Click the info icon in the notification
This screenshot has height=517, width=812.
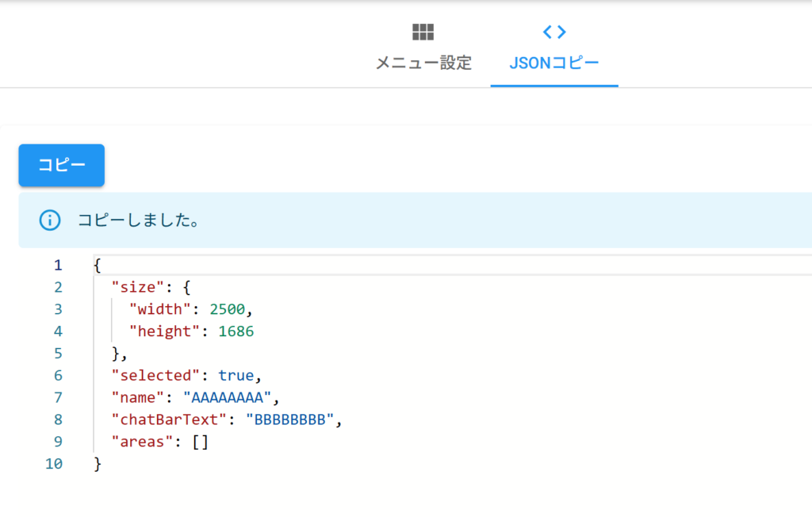[x=50, y=220]
